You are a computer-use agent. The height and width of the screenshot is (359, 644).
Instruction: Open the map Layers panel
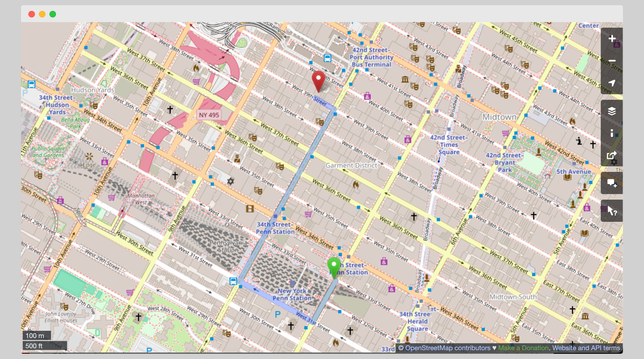point(612,111)
